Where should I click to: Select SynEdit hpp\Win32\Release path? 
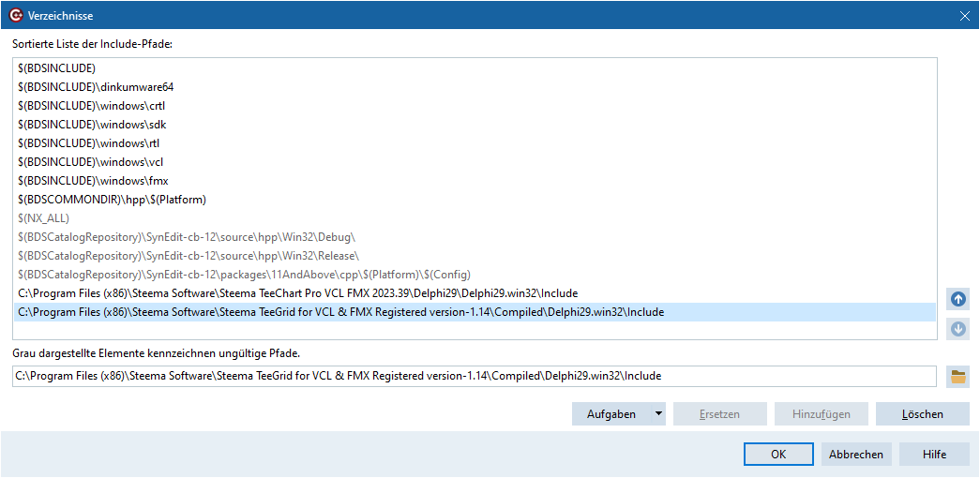(475, 256)
